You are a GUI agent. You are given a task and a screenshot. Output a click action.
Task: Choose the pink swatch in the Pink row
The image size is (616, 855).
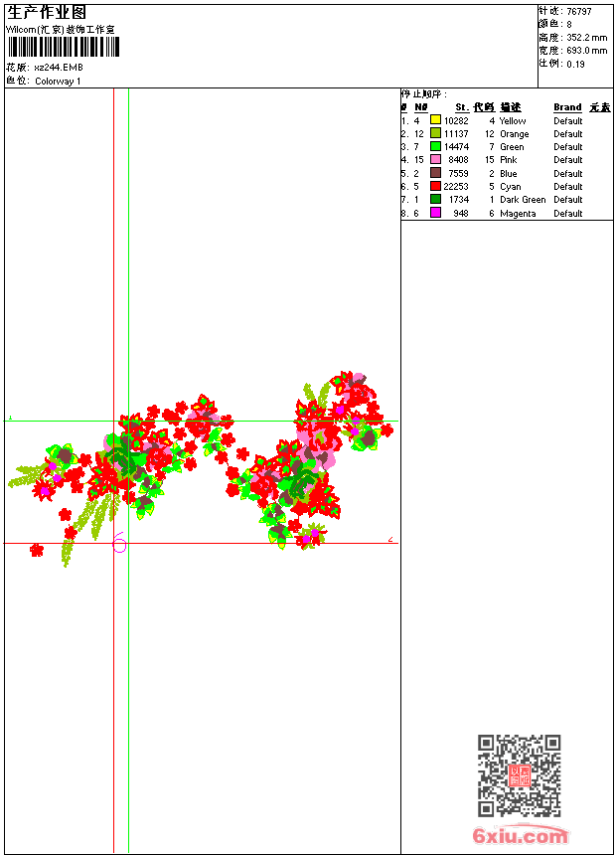[x=435, y=159]
